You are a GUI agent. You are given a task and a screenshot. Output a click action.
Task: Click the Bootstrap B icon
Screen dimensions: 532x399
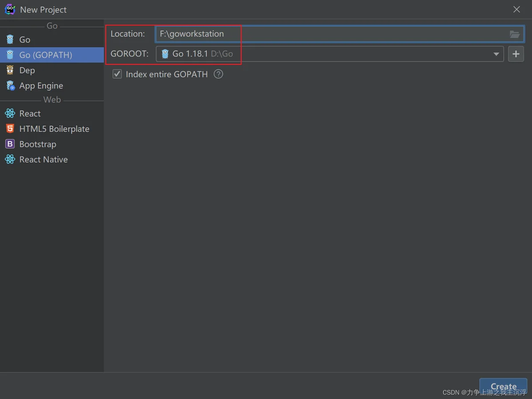10,144
